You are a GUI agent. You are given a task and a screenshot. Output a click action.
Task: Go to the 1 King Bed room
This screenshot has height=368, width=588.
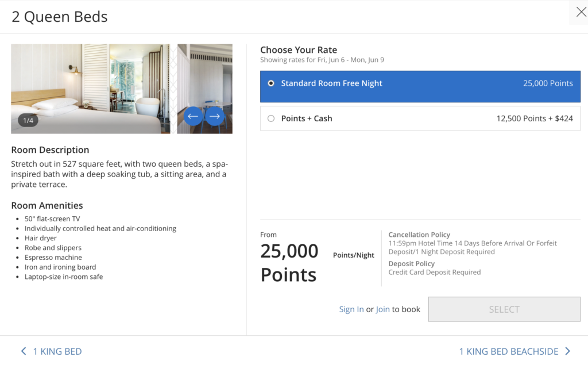point(57,351)
